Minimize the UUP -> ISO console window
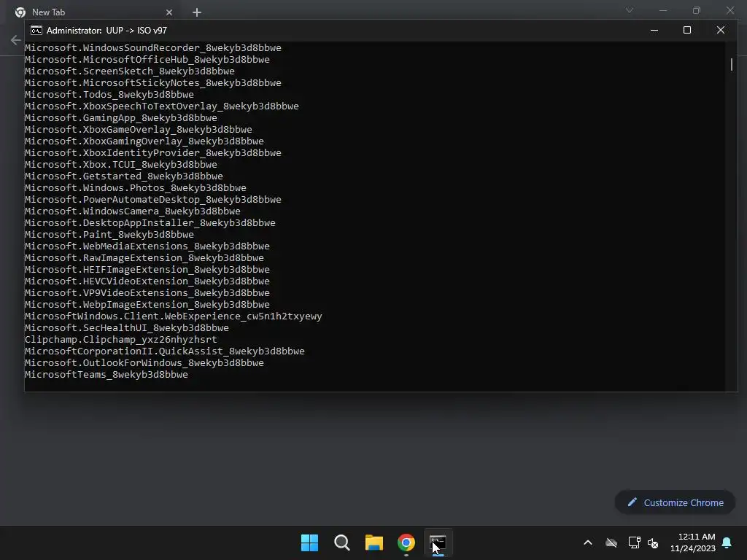The image size is (747, 560). coord(654,30)
